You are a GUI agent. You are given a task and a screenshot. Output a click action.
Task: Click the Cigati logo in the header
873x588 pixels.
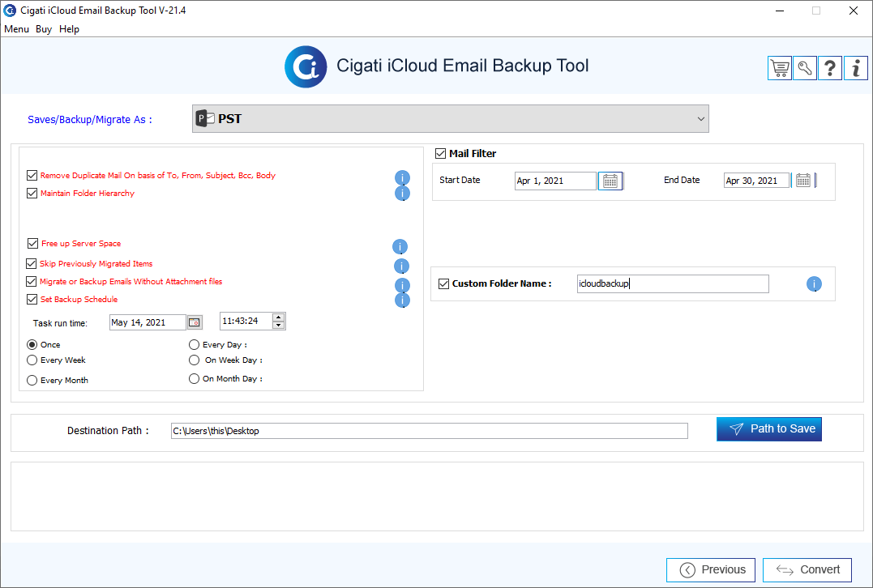point(305,66)
